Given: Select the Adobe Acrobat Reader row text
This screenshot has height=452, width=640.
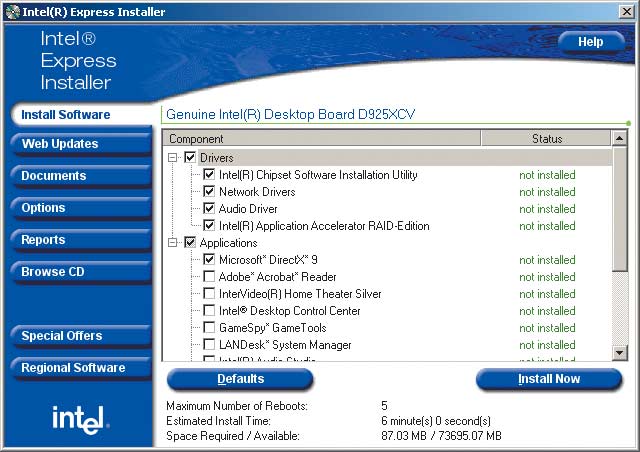Looking at the screenshot, I should pyautogui.click(x=278, y=277).
